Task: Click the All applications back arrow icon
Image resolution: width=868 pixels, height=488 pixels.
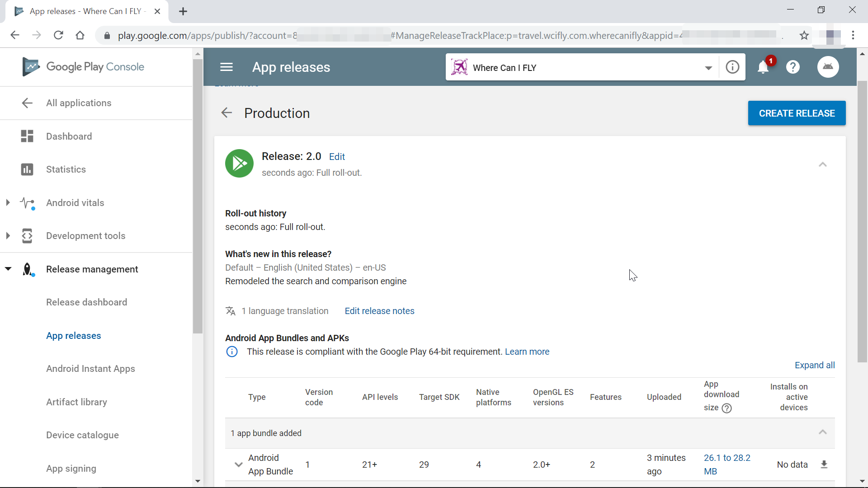Action: (27, 103)
